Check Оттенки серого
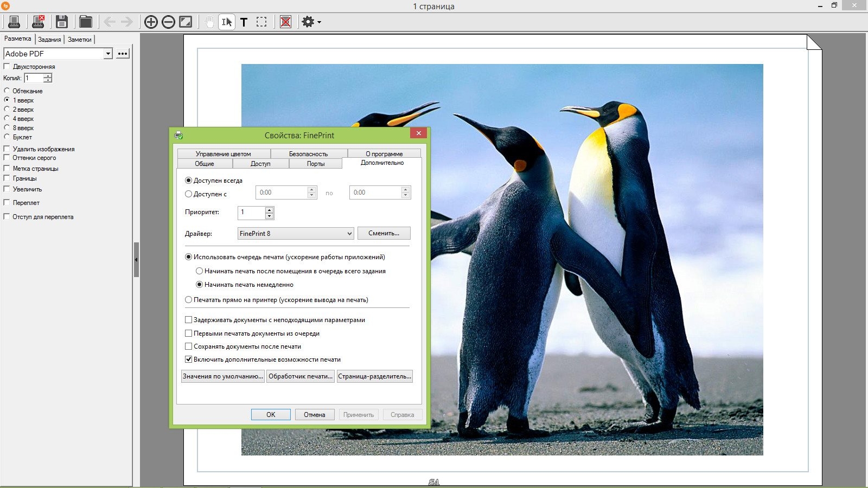Image resolution: width=868 pixels, height=488 pixels. [x=7, y=158]
